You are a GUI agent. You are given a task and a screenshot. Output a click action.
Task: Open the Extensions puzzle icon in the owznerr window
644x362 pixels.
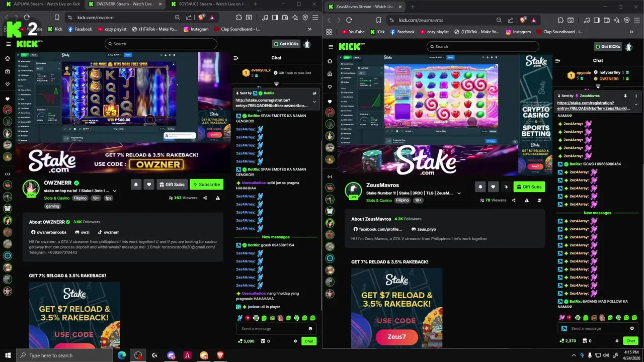[x=238, y=18]
